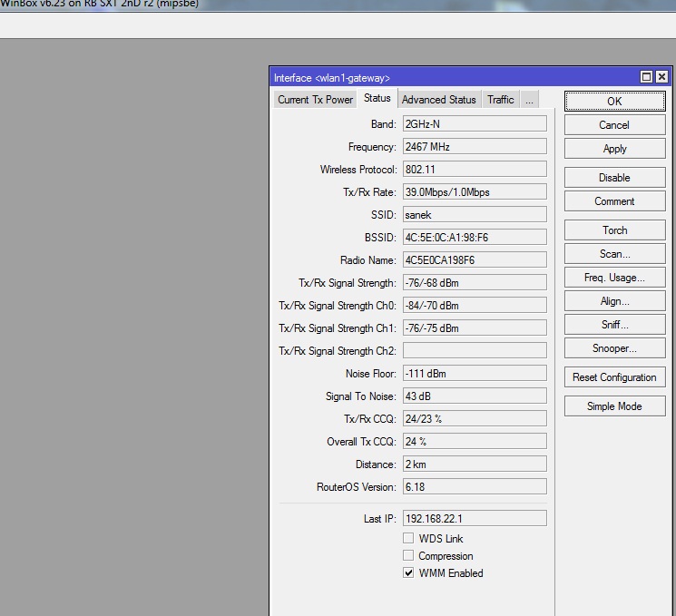Image resolution: width=676 pixels, height=616 pixels.
Task: Launch the Torch tool
Action: 614,230
